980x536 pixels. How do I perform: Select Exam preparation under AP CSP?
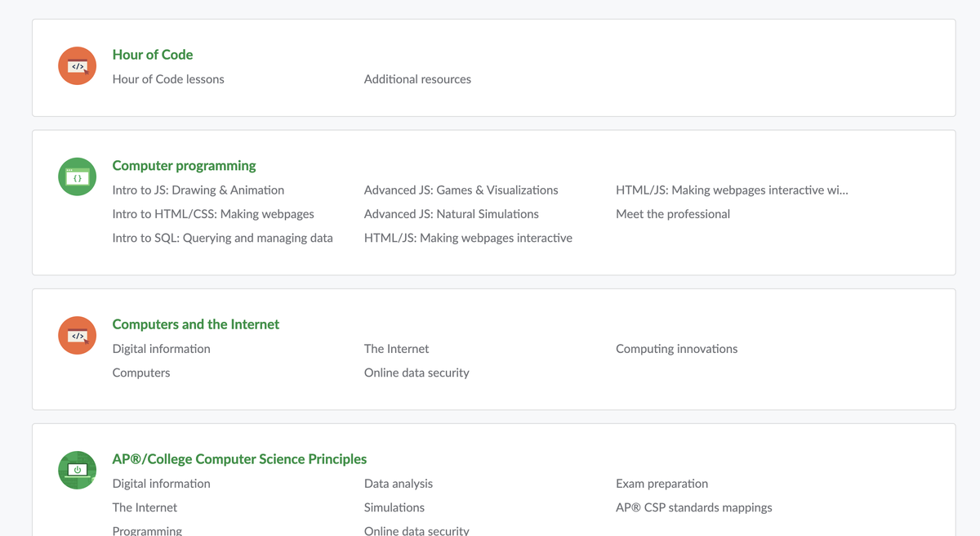pyautogui.click(x=661, y=483)
